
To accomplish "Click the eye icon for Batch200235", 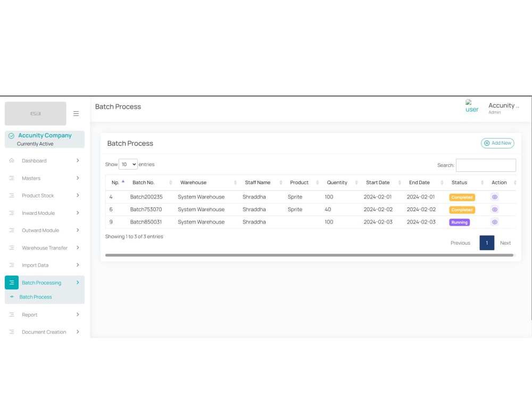I will [494, 197].
